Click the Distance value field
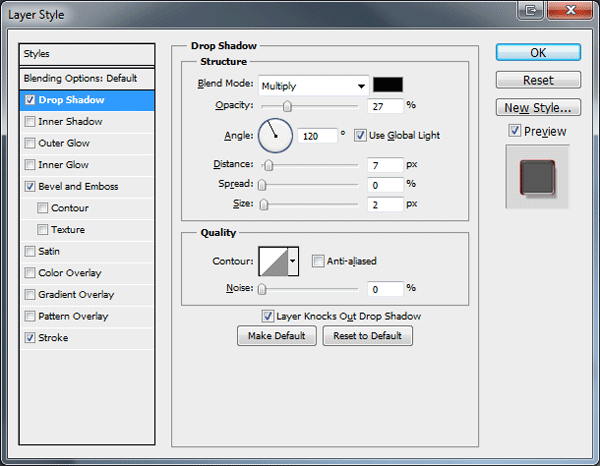The image size is (600, 466). (385, 165)
